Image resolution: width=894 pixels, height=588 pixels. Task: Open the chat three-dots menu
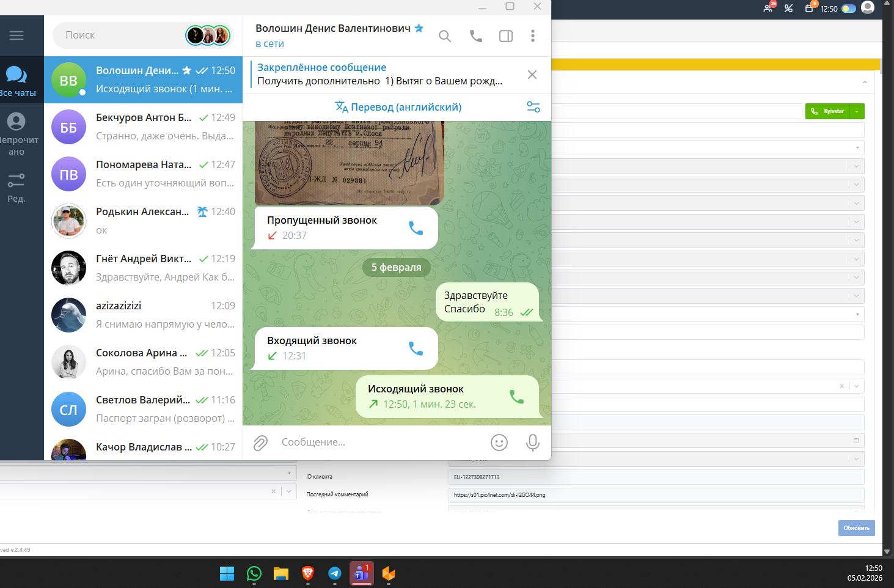tap(533, 36)
